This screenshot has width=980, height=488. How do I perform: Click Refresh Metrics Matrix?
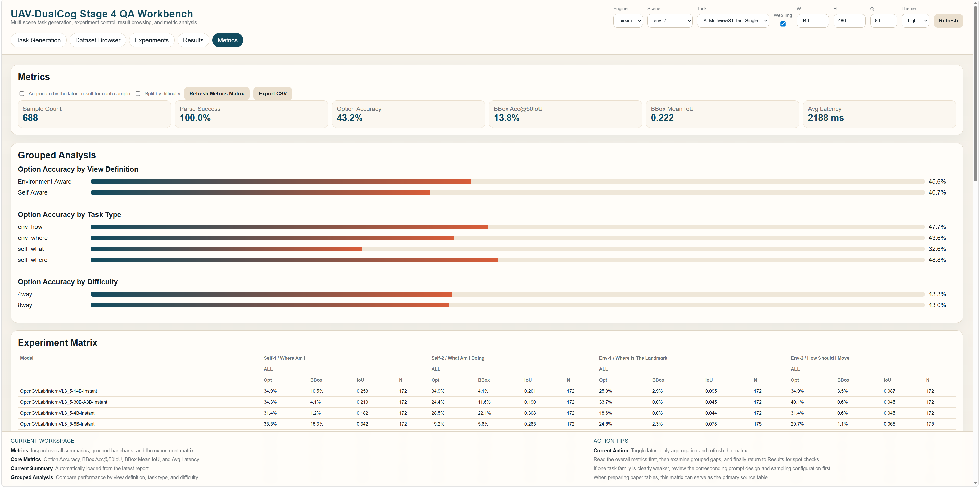[x=216, y=94]
